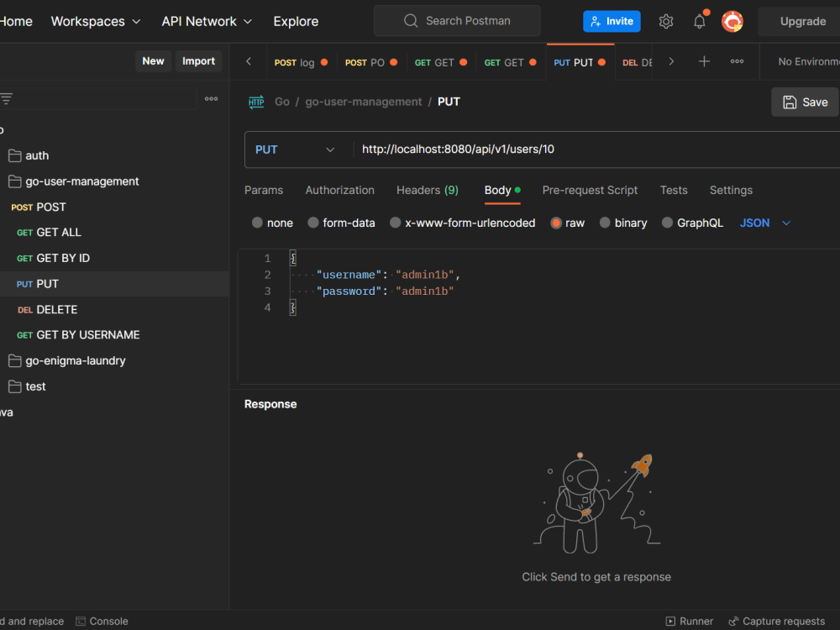Select form-data body type

point(312,223)
